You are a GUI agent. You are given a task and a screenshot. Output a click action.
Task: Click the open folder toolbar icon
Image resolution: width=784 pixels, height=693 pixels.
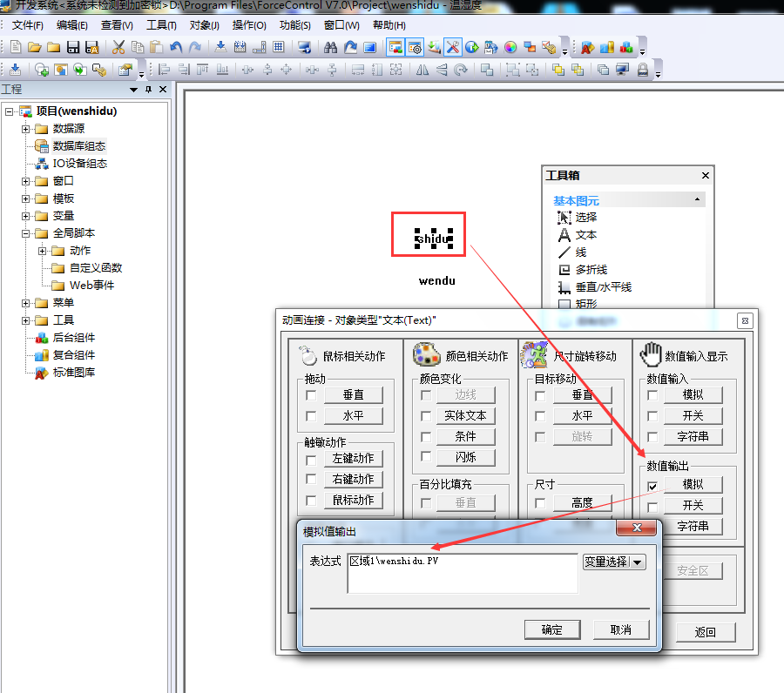click(35, 48)
